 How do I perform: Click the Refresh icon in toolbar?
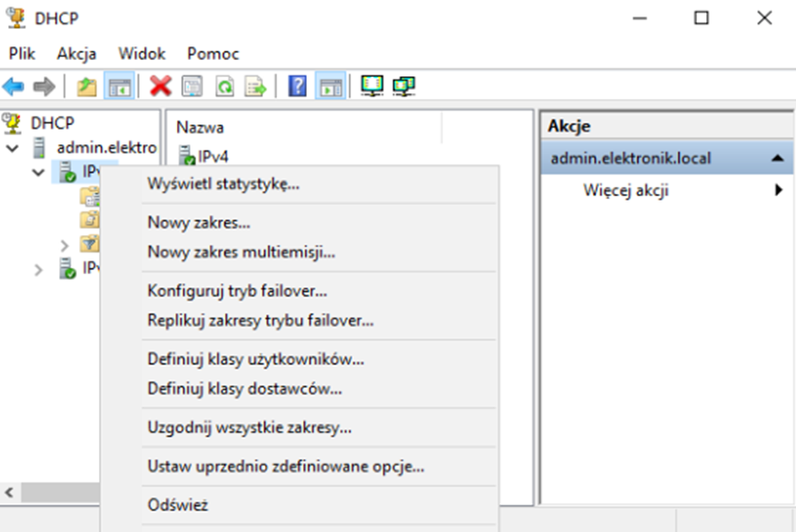coord(224,86)
